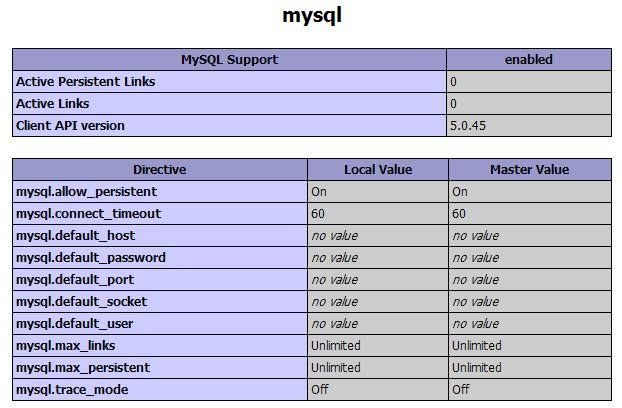The image size is (622, 408).
Task: Select the mysql.default_user directive name
Action: (x=74, y=324)
